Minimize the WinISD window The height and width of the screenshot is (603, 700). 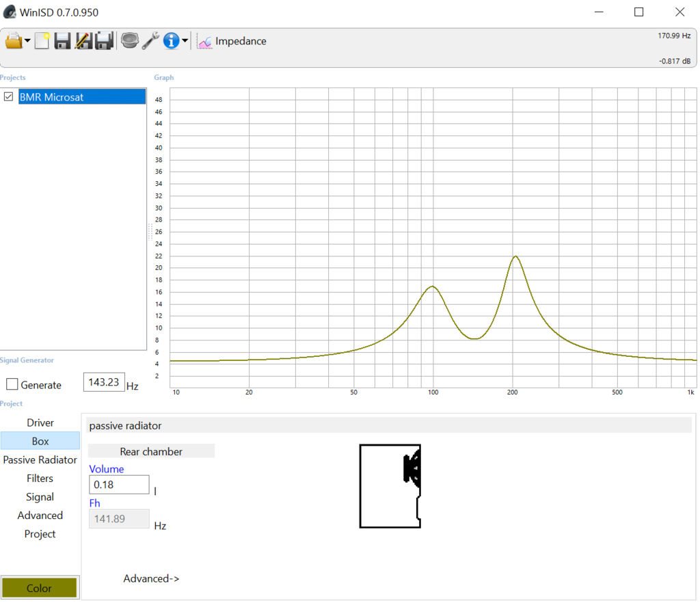pyautogui.click(x=599, y=12)
